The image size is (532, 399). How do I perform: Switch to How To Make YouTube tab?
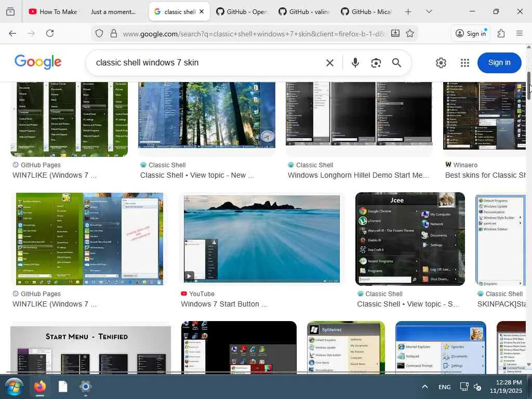point(53,11)
